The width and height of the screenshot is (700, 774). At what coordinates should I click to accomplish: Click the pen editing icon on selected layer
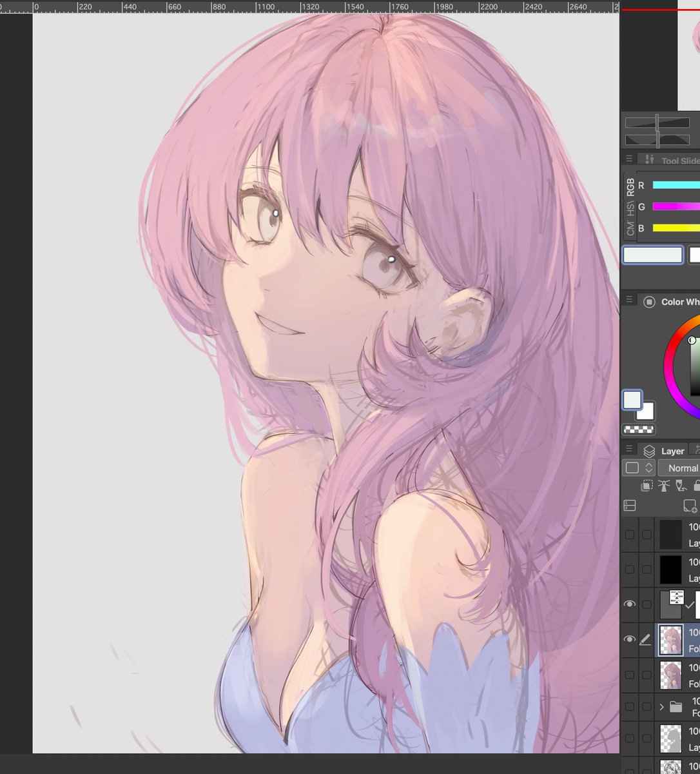click(645, 639)
